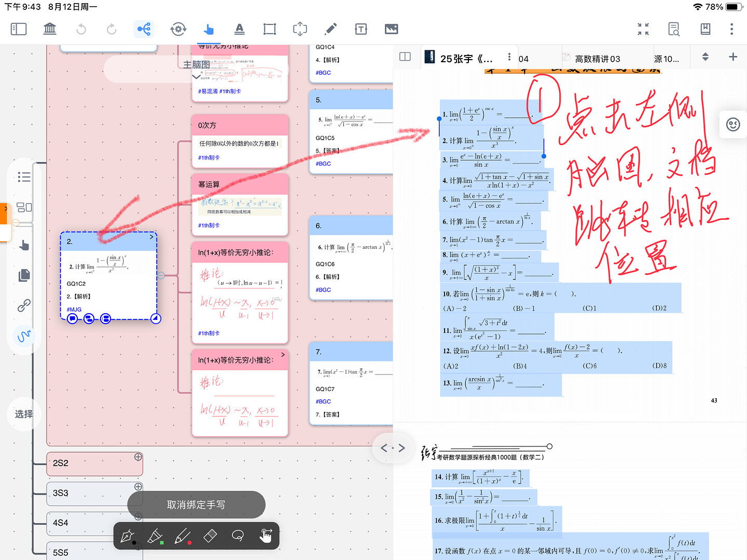747x560 pixels.
Task: Click the link chain icon in left sidebar
Action: 24,305
